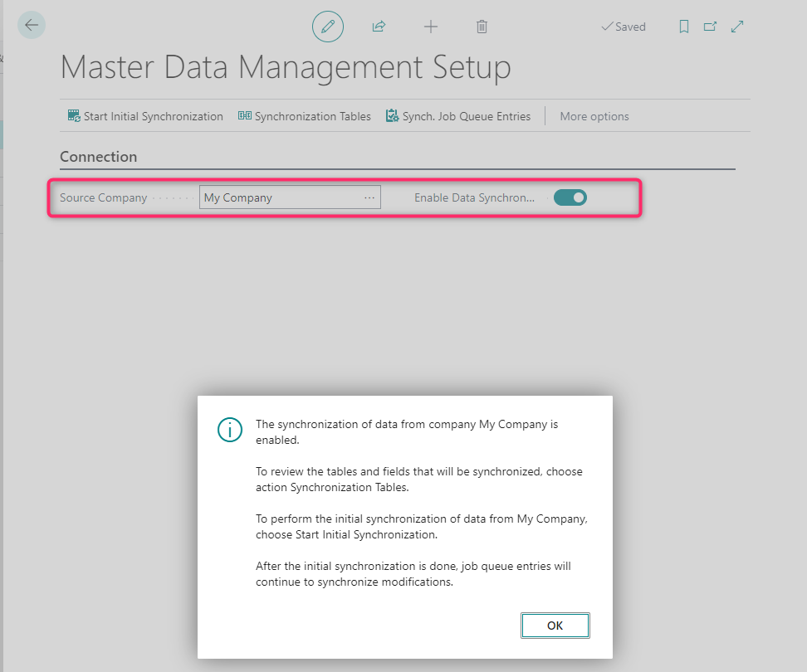Collapse the Connection section header

pos(99,157)
